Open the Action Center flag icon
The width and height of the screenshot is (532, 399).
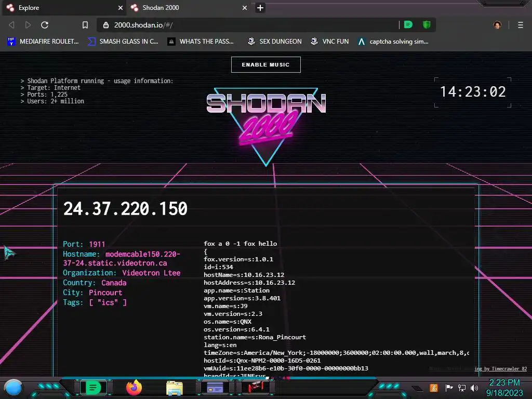(x=449, y=388)
